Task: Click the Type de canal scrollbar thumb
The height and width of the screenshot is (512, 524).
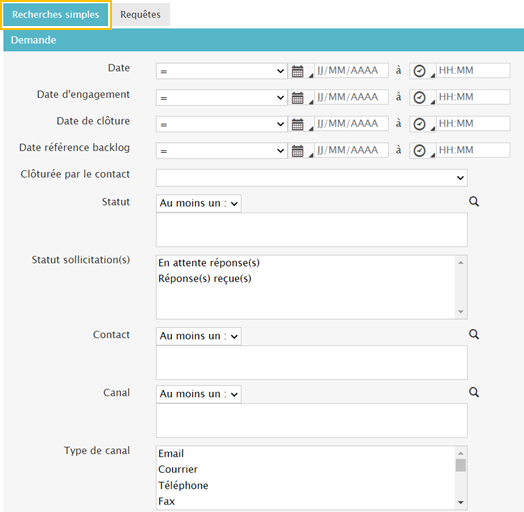Action: pyautogui.click(x=461, y=465)
